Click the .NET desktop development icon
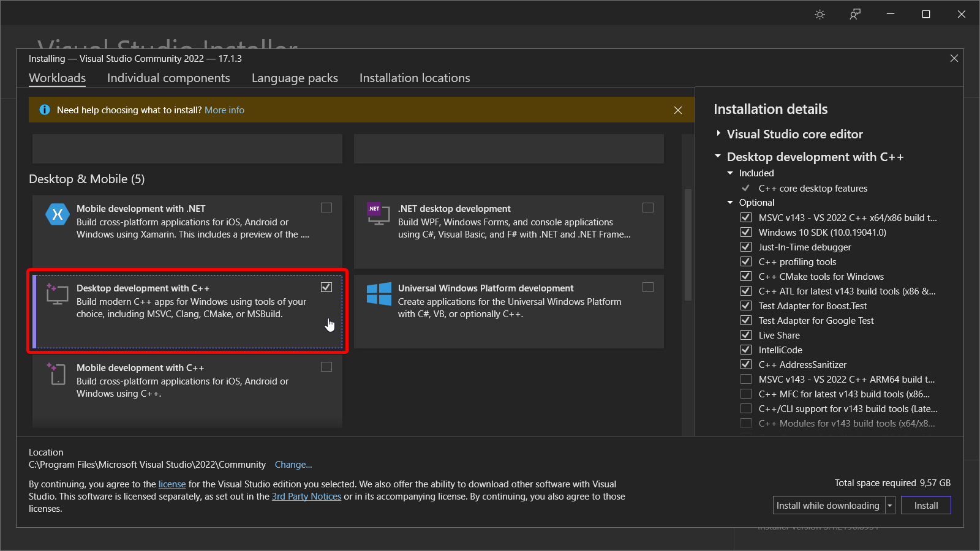The image size is (980, 551). [x=379, y=213]
